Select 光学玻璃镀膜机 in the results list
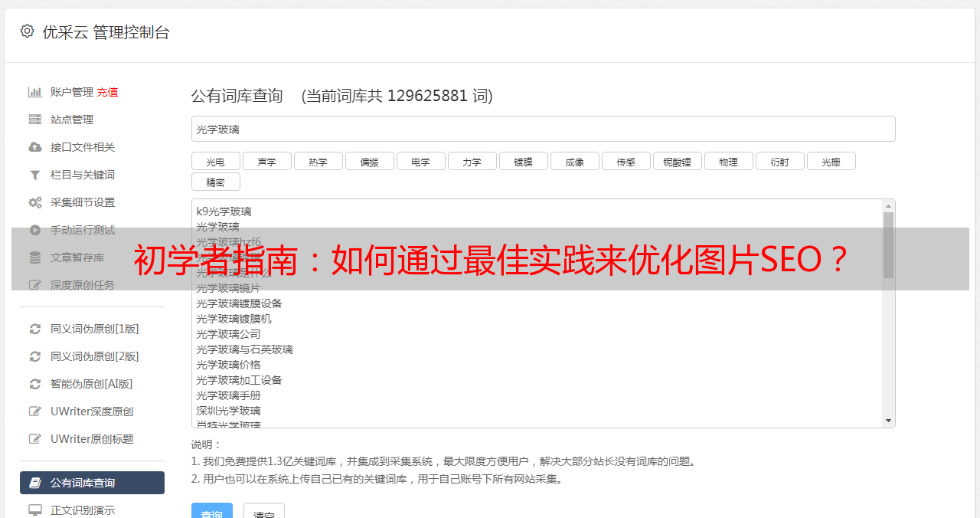 point(234,319)
